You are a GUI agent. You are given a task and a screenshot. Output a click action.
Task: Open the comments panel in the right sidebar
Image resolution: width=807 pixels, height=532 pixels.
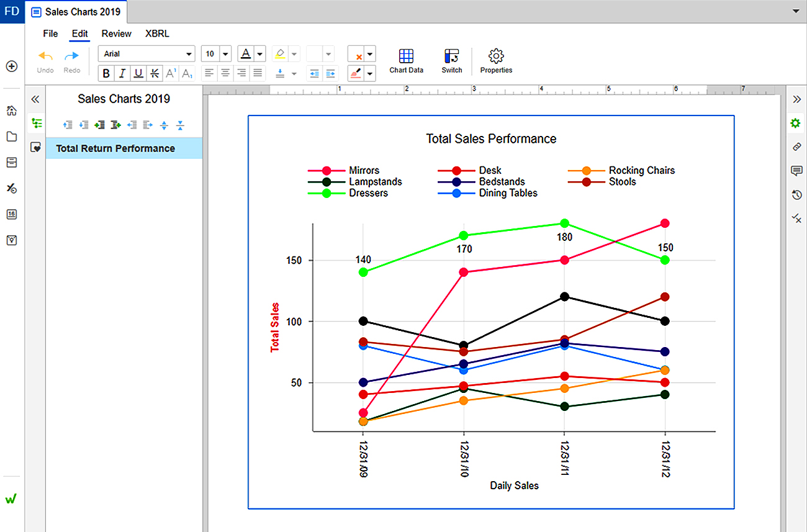click(796, 171)
